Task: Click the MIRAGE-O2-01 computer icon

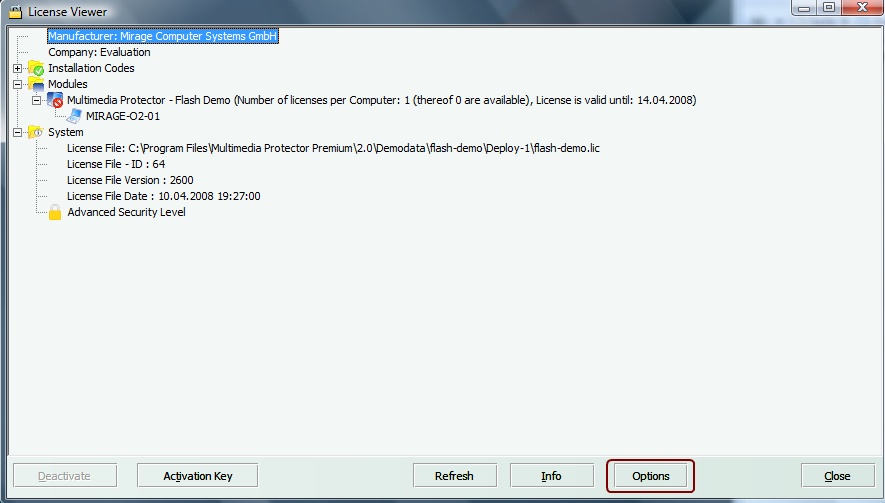Action: coord(74,116)
